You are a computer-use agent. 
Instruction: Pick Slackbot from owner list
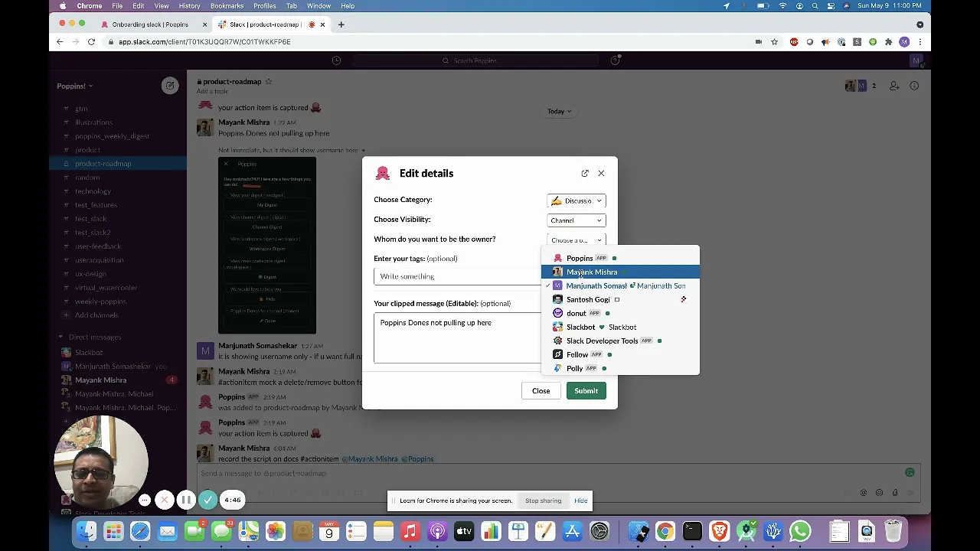click(620, 327)
